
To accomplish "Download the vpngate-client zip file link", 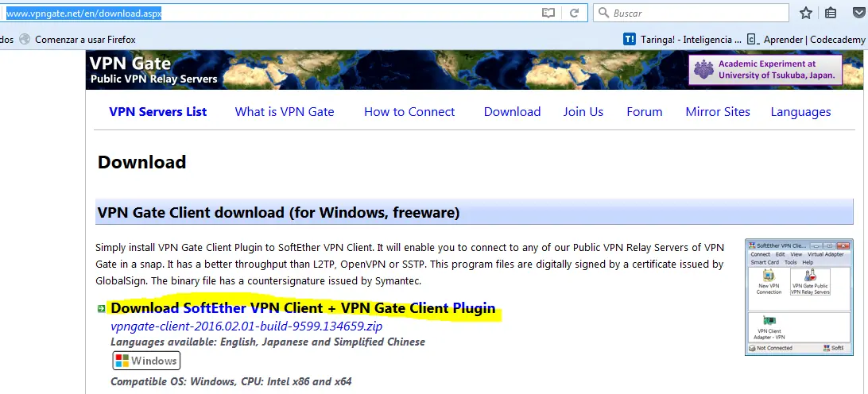I will point(246,326).
